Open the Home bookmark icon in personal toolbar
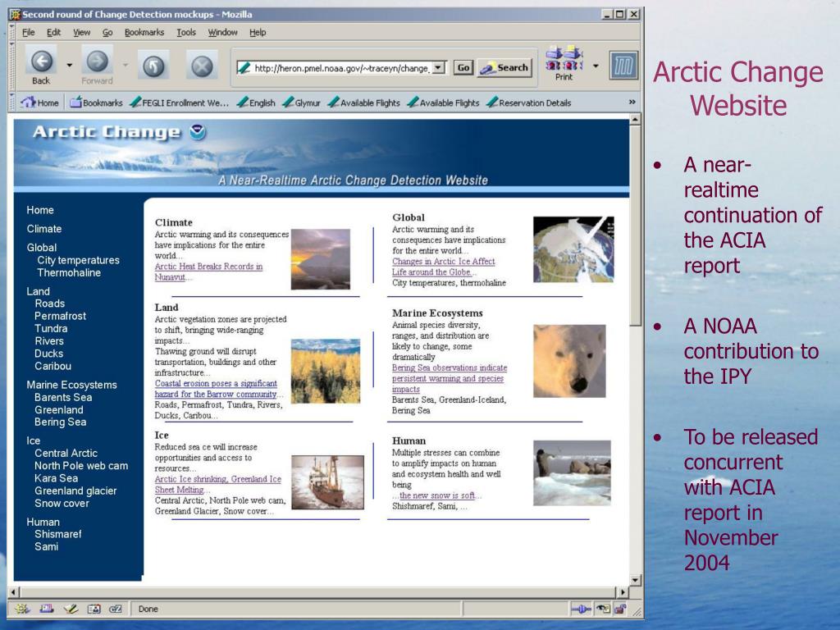Image resolution: width=840 pixels, height=630 pixels. coord(39,103)
